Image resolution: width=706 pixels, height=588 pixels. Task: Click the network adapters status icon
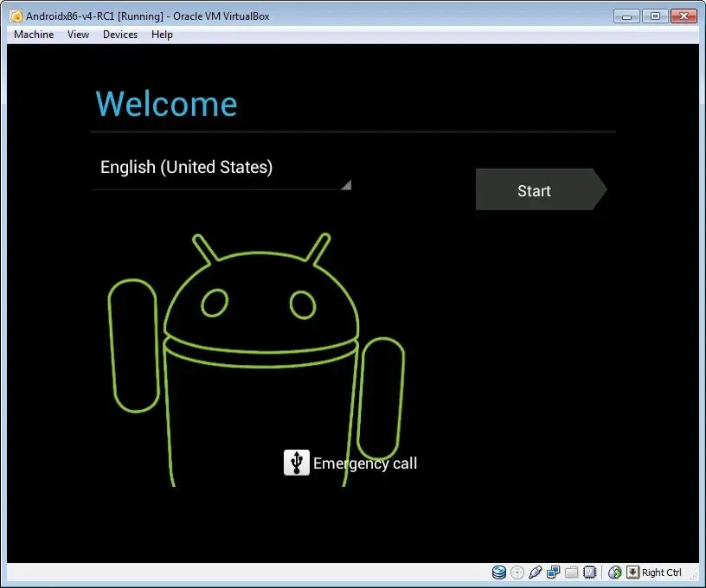553,572
